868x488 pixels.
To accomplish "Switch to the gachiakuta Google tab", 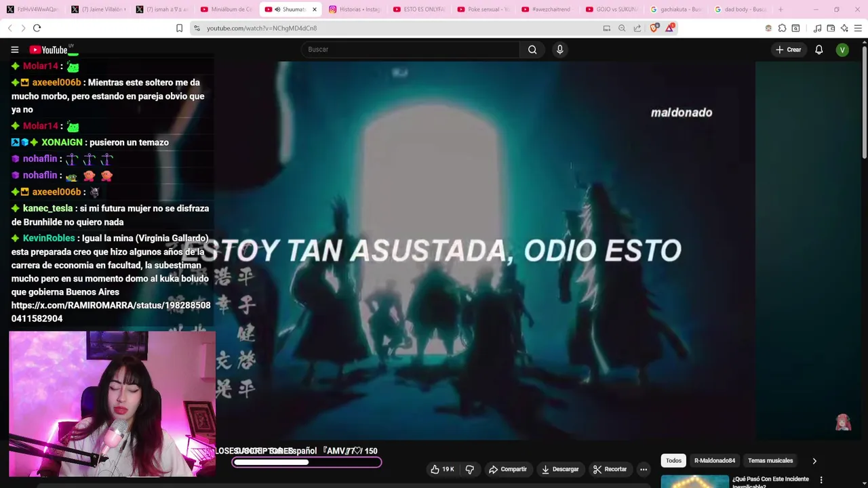I will pos(677,9).
